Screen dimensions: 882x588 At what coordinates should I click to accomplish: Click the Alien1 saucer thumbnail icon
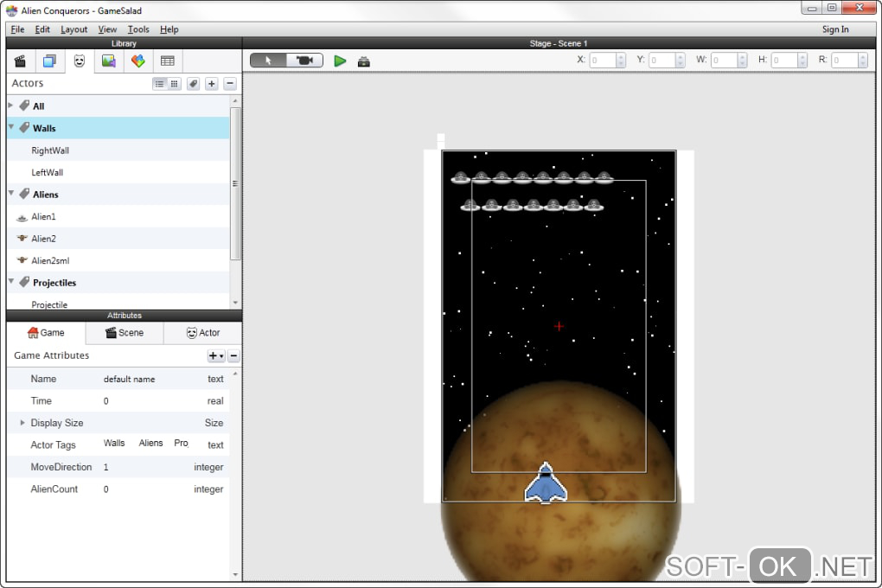point(22,218)
